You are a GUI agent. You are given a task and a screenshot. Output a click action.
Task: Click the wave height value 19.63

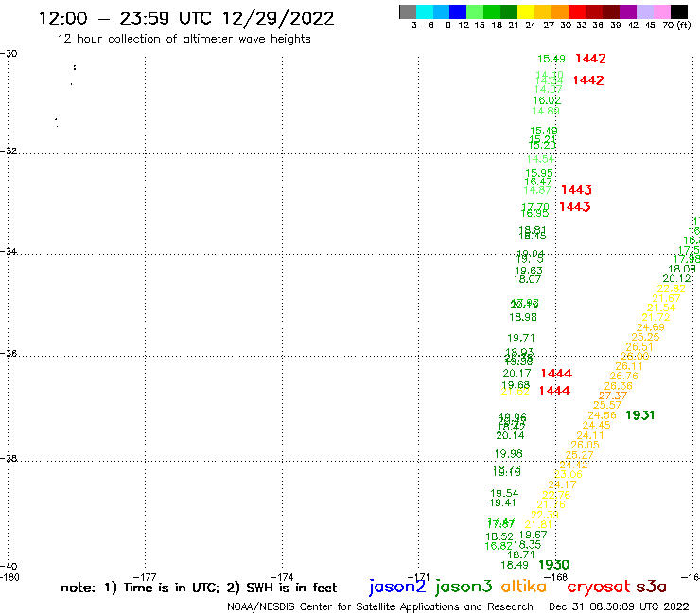[529, 271]
